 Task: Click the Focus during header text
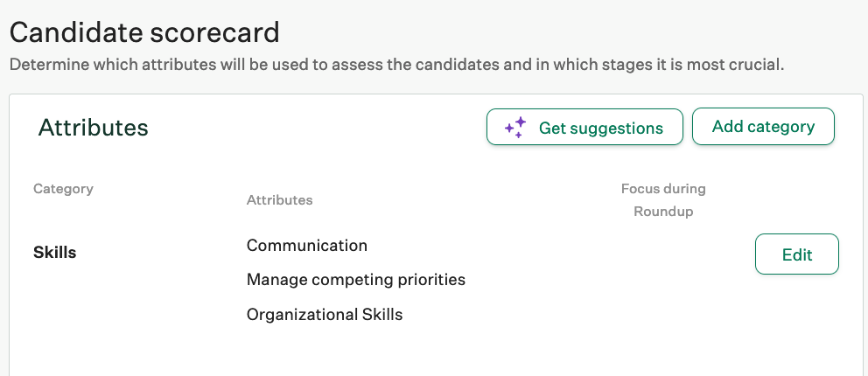tap(663, 189)
